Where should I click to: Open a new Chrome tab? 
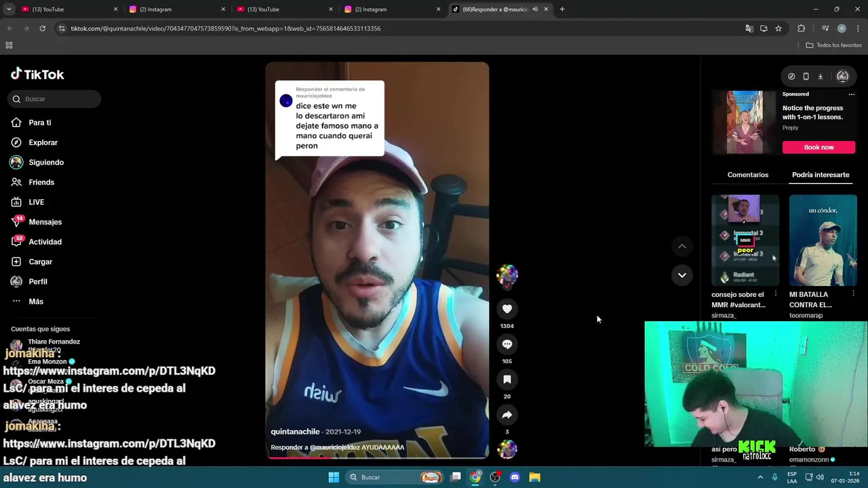562,9
